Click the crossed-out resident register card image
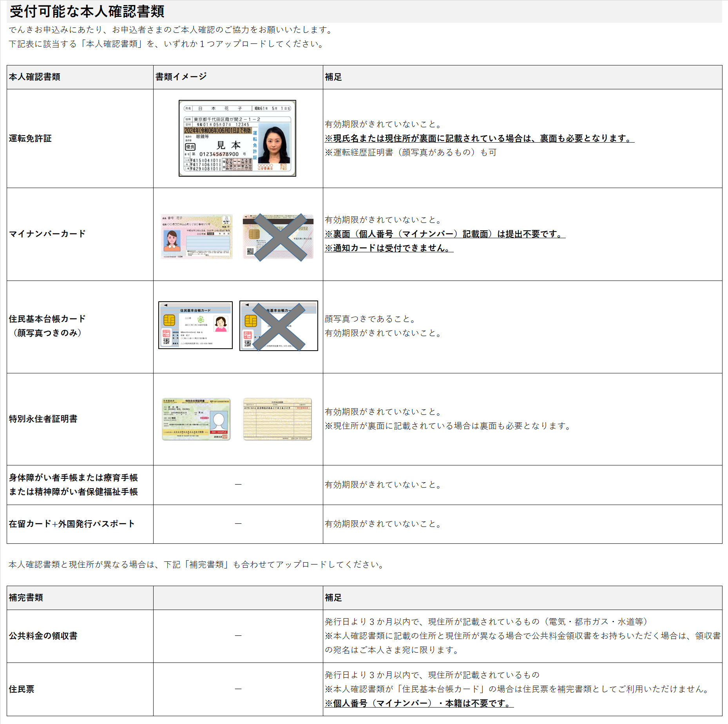 tap(279, 326)
